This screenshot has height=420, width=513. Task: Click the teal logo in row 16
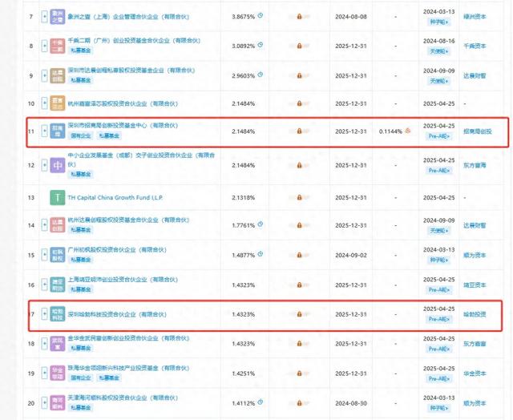pos(57,285)
